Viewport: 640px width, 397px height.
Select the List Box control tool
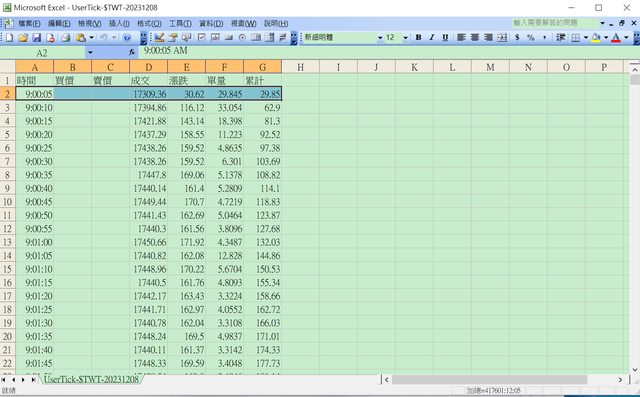256,38
